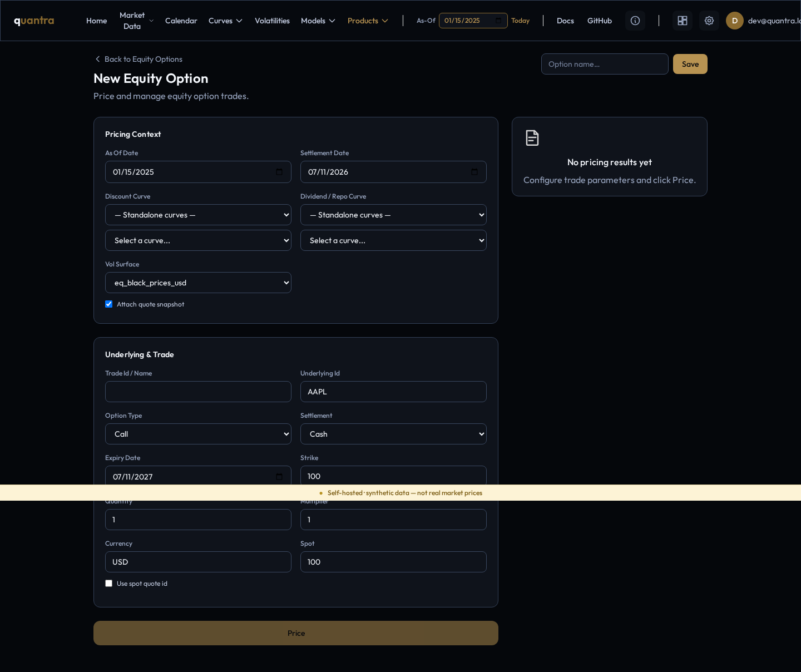The height and width of the screenshot is (672, 801).
Task: Open Discount Curve Standalone curves dropdown
Action: (198, 215)
